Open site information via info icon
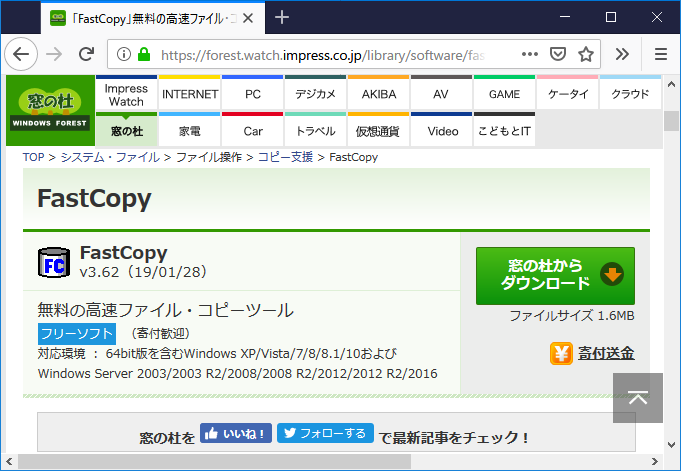This screenshot has width=681, height=471. pos(124,54)
